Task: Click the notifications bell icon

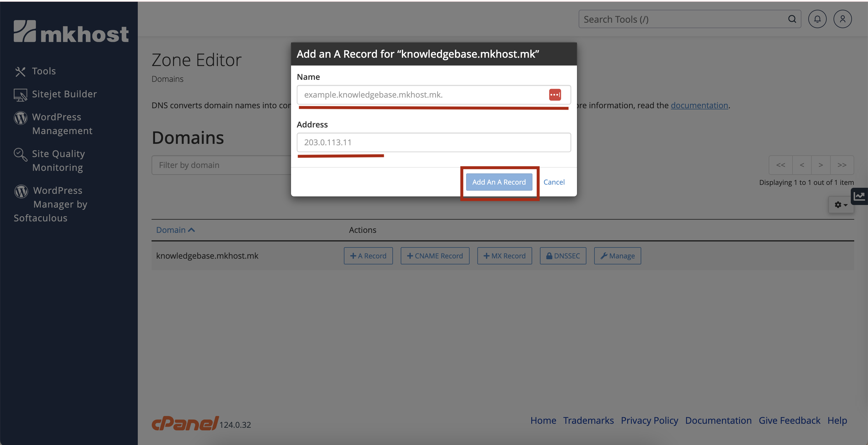Action: tap(817, 19)
